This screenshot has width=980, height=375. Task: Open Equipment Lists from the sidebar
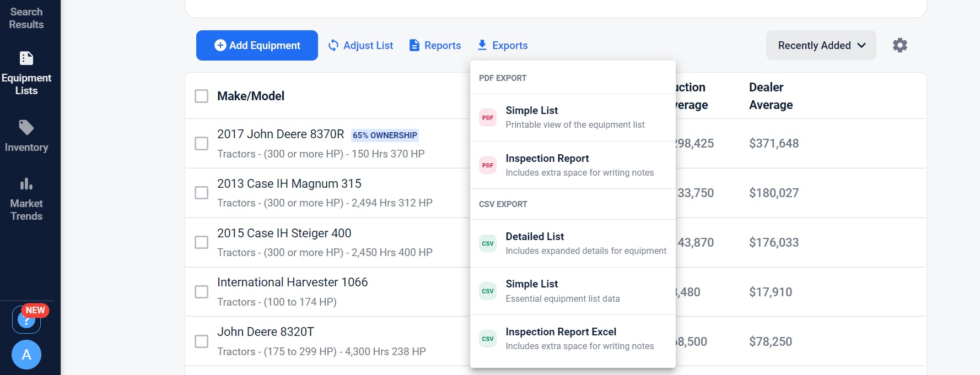point(26,74)
